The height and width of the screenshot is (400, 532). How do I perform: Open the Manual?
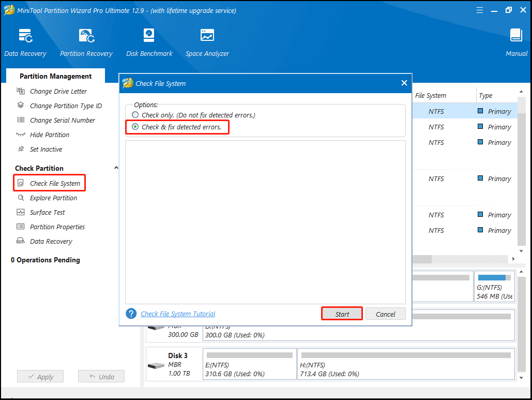[x=515, y=41]
